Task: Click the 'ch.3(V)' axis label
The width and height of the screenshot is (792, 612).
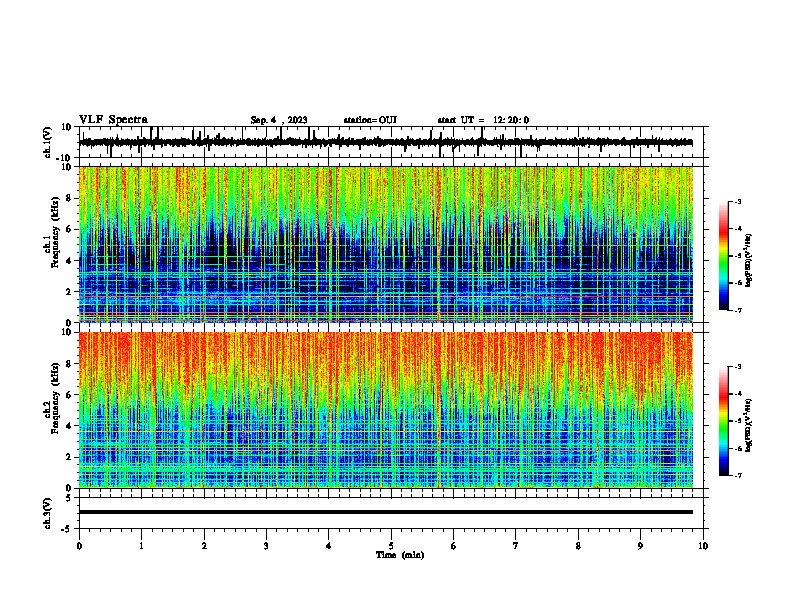Action: click(x=47, y=514)
